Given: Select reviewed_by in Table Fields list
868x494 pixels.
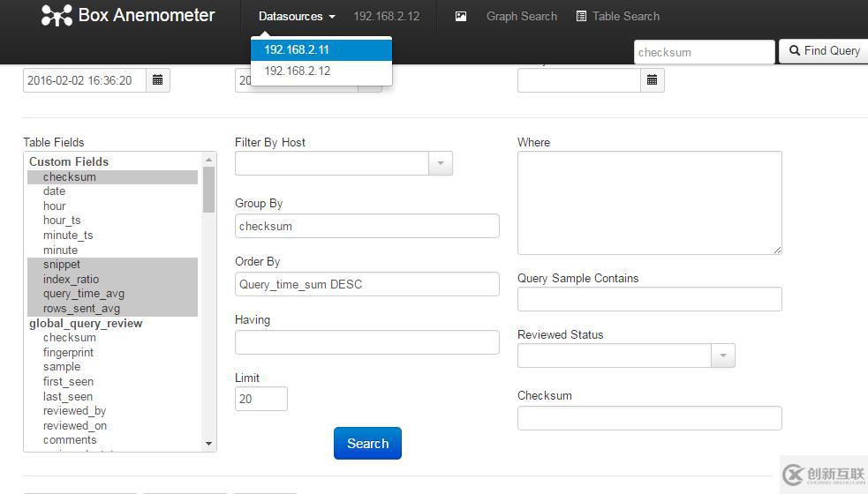Looking at the screenshot, I should click(112, 411).
